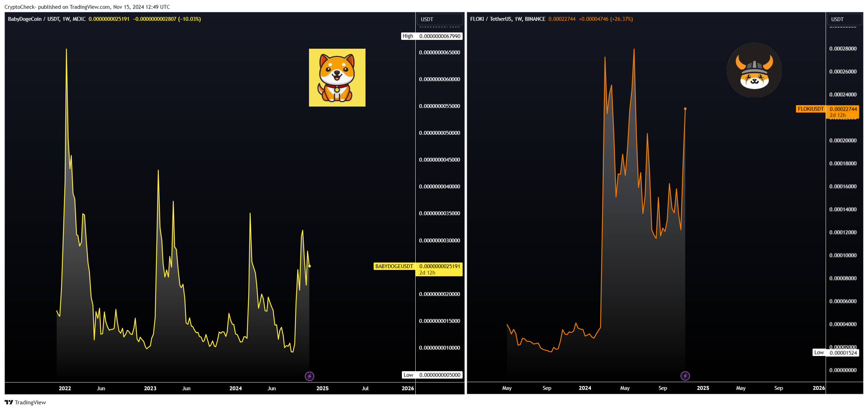Click the High 0.0000000067990 price marker
This screenshot has height=410, width=868.
point(432,36)
